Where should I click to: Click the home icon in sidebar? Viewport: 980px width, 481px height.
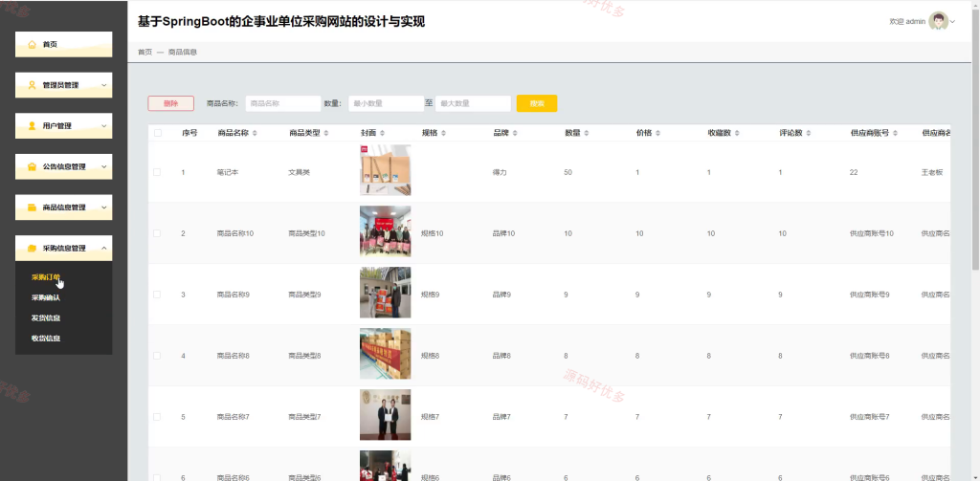click(x=32, y=44)
